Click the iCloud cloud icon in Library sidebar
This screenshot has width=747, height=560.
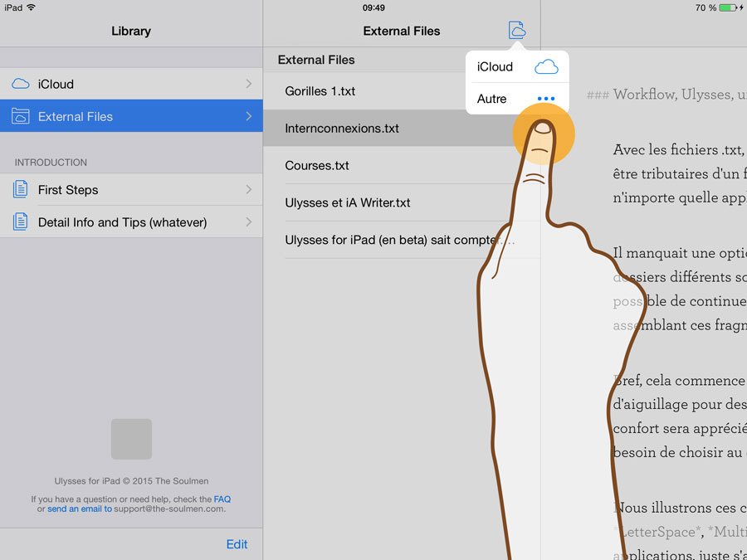click(21, 84)
